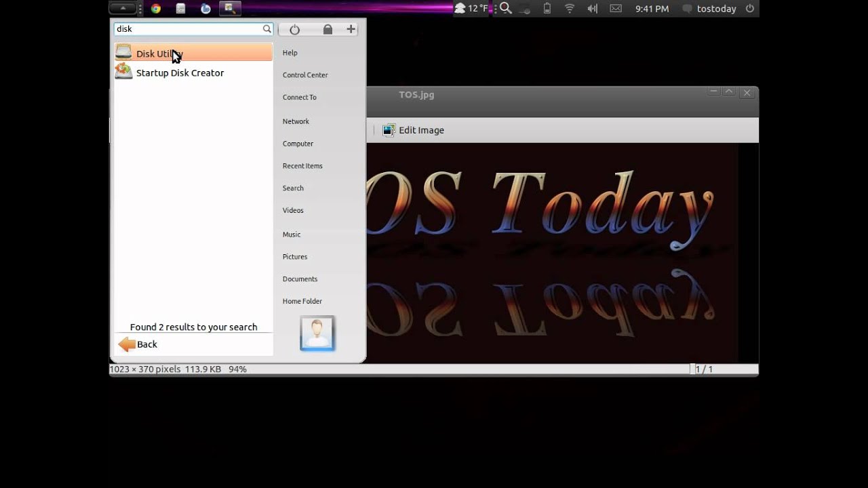Image resolution: width=868 pixels, height=488 pixels.
Task: Open Disk Utility from search results
Action: click(193, 53)
